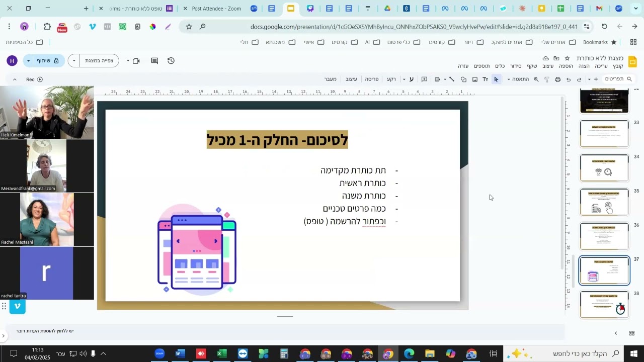Click the Rec recording button
Screen dimensions: 644x362
pos(35,79)
